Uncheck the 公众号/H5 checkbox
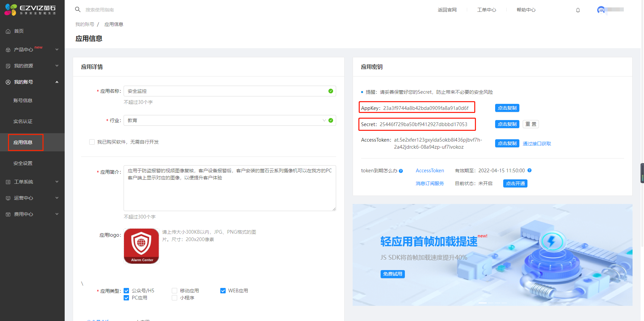 pyautogui.click(x=126, y=291)
